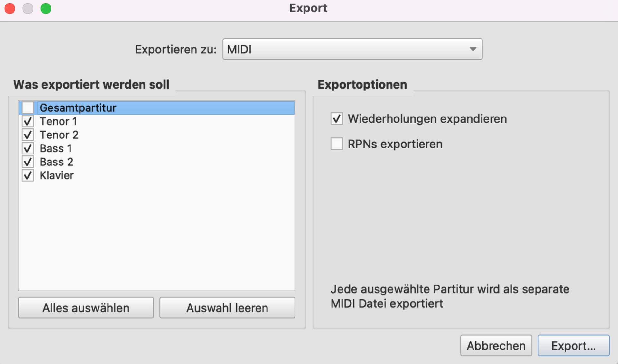Enable RPNs exportieren option
The image size is (618, 364).
[337, 144]
